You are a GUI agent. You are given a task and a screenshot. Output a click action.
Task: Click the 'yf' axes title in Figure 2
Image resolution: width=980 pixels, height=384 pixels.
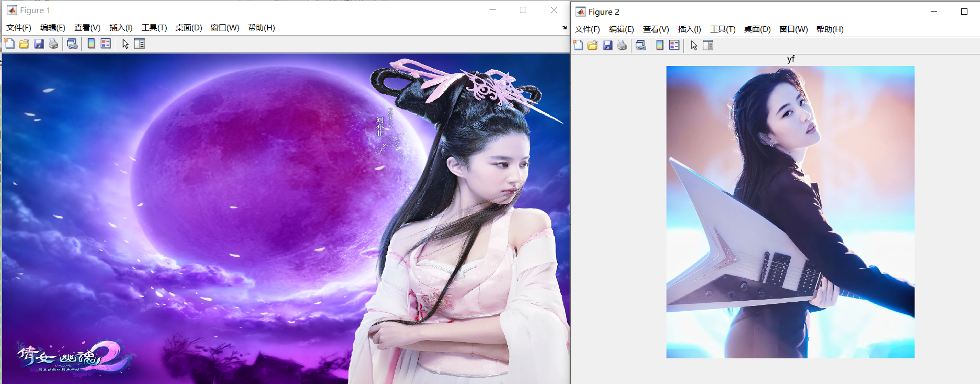pos(791,59)
